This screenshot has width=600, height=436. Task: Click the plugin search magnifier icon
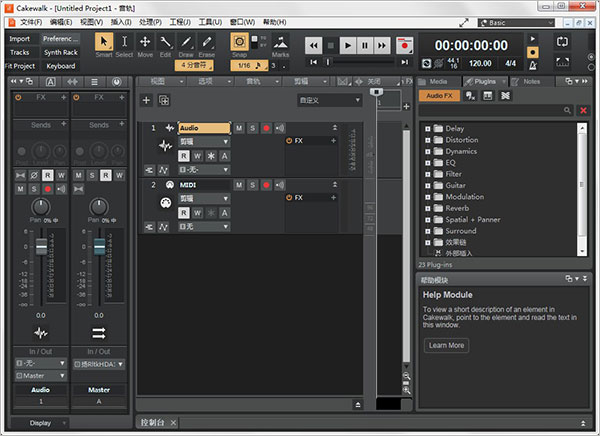pyautogui.click(x=567, y=110)
